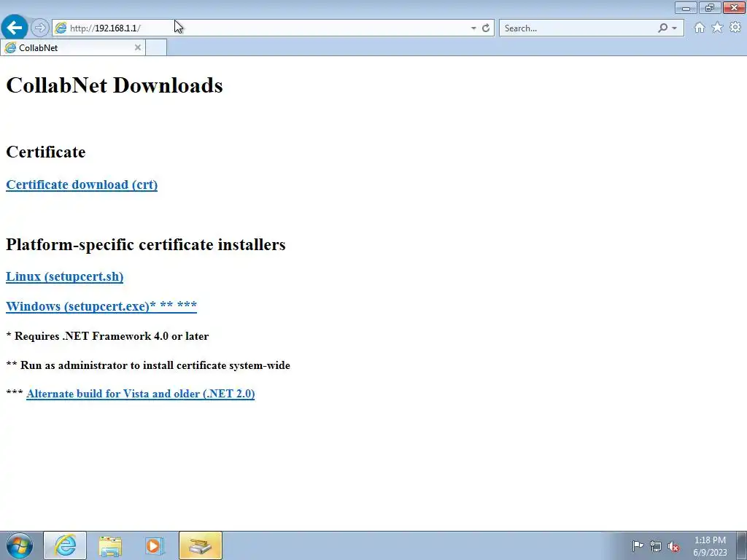Click into the Search... field
The height and width of the screenshot is (560, 747).
pos(578,28)
